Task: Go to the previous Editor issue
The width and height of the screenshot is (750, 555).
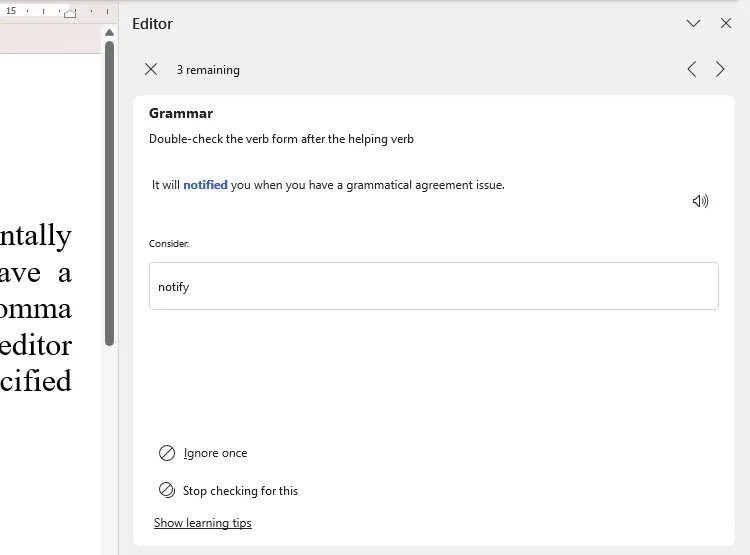Action: pos(692,69)
